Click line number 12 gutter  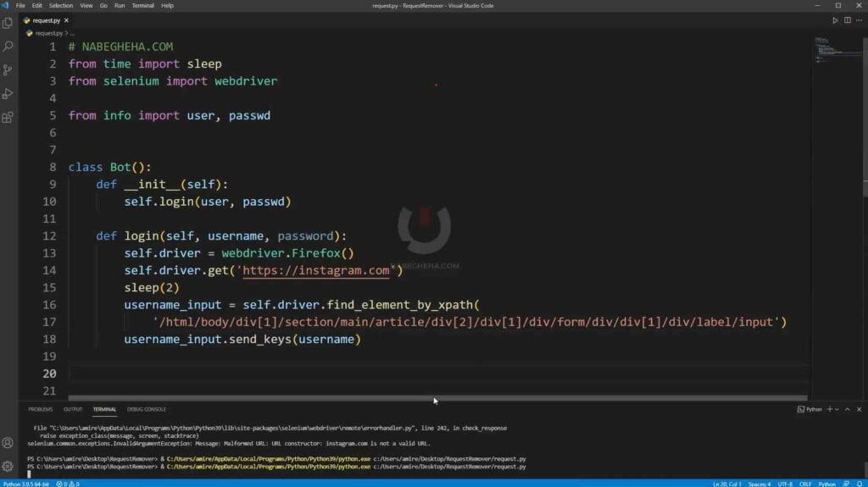coord(50,235)
